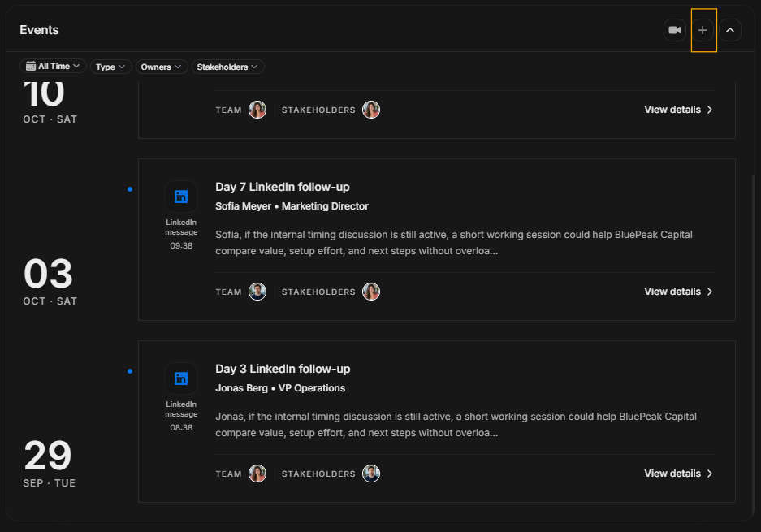The height and width of the screenshot is (532, 761).
Task: Click the 29 Sep Tue date label
Action: point(49,464)
